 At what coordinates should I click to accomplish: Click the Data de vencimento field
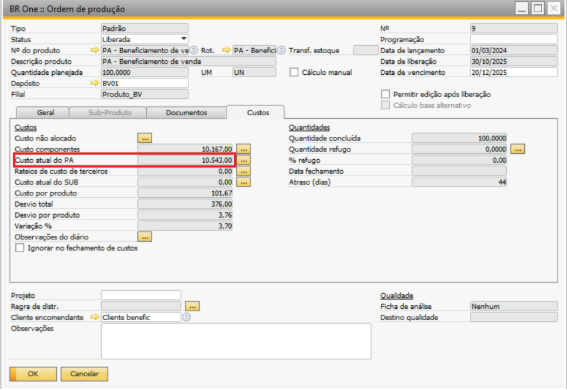[x=514, y=72]
